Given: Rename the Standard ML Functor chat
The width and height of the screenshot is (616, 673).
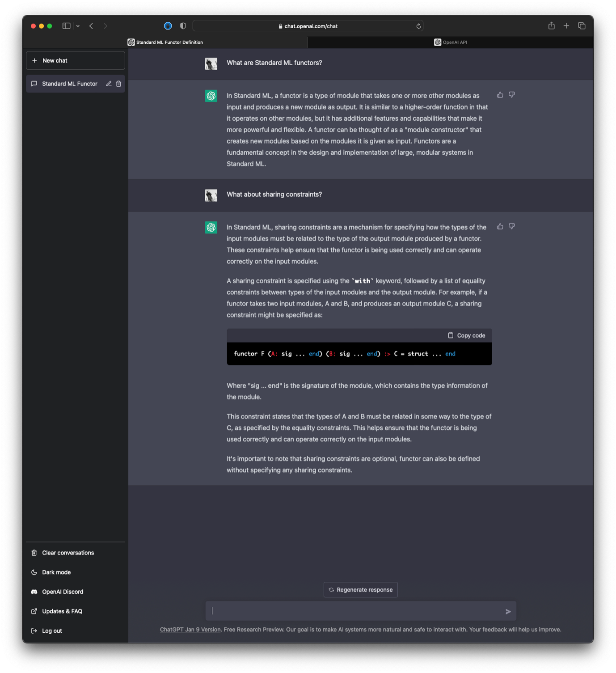Looking at the screenshot, I should click(x=109, y=84).
